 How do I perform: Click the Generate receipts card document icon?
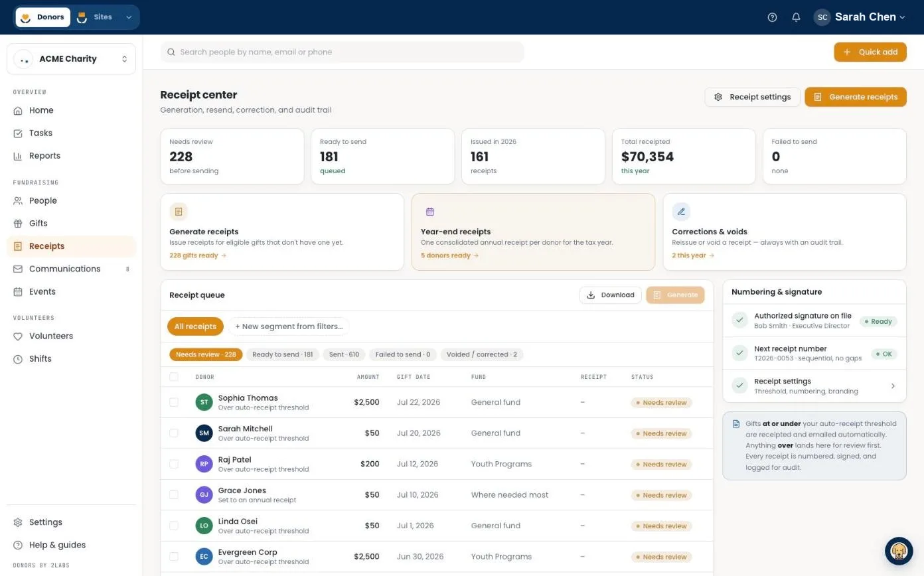click(179, 212)
